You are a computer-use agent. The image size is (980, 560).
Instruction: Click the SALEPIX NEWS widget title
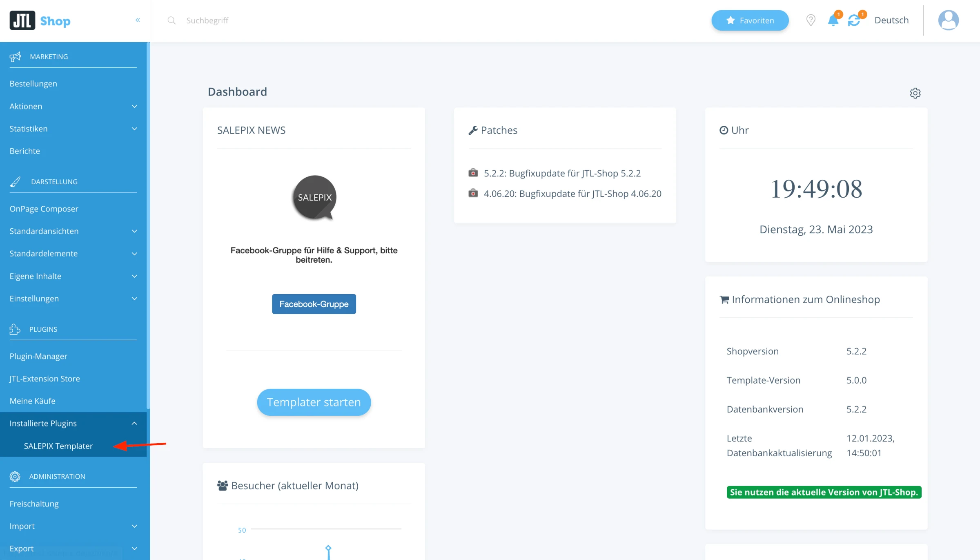coord(251,130)
